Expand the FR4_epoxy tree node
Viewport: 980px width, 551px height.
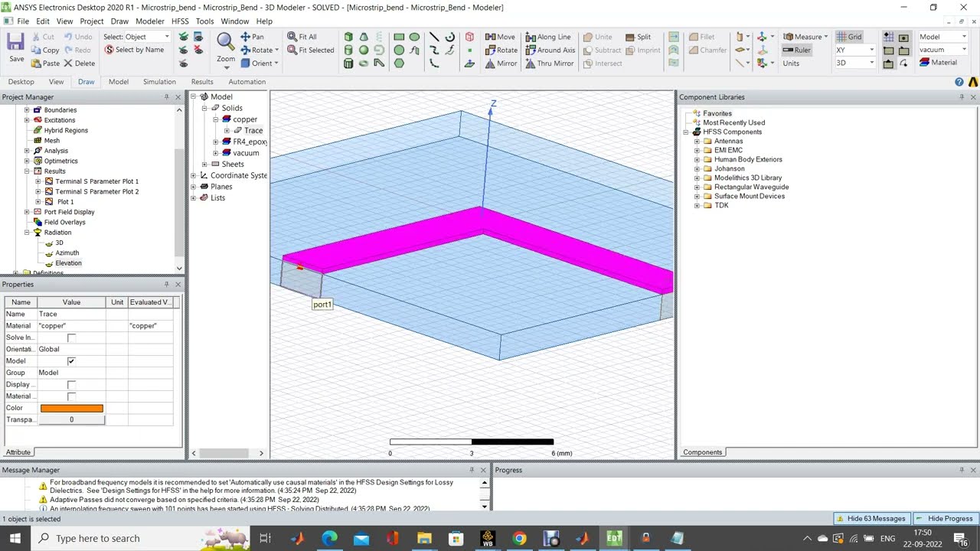216,142
